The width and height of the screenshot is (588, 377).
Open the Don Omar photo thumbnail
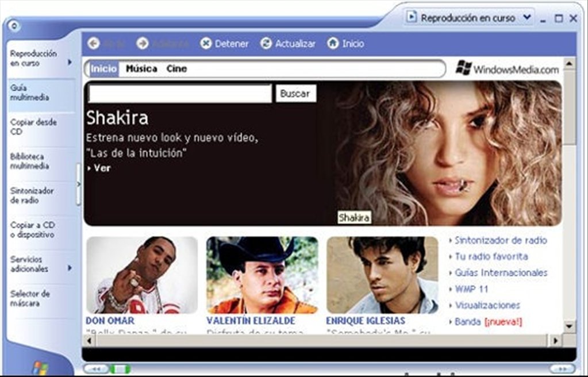[x=142, y=275]
